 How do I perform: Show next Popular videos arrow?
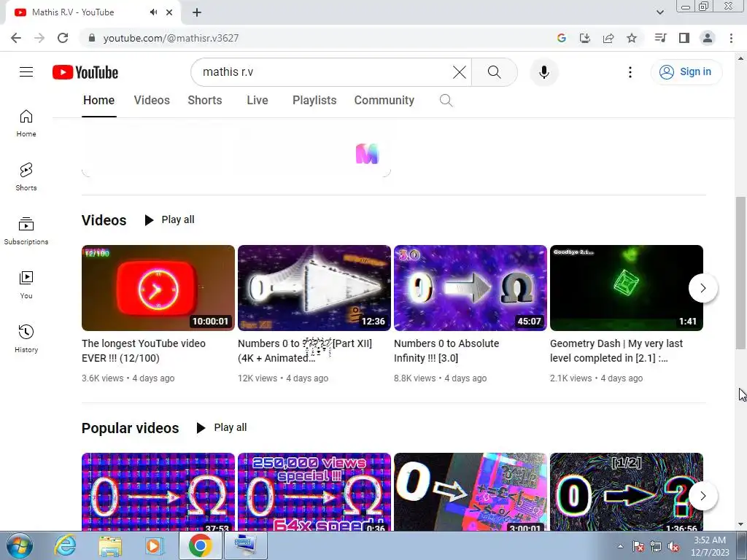pos(703,496)
